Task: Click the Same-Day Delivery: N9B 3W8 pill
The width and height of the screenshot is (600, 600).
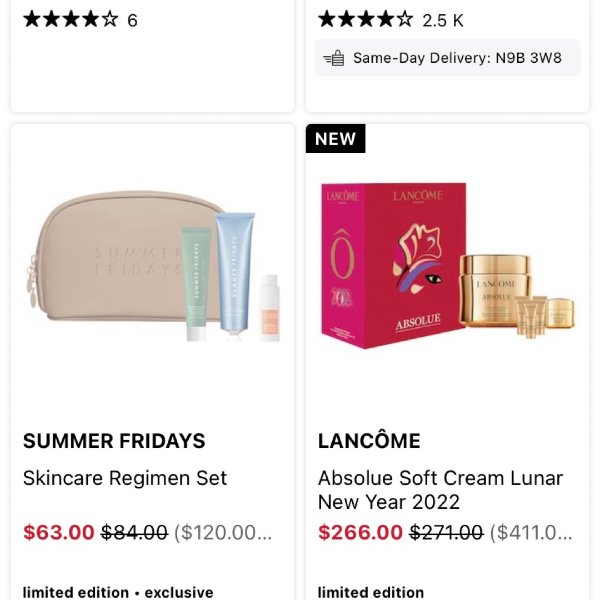Action: [447, 58]
